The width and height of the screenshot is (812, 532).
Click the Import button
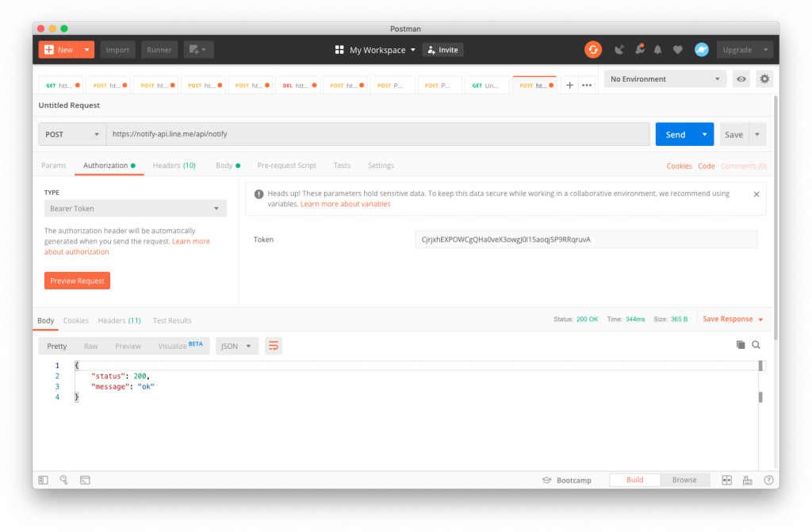(x=117, y=50)
